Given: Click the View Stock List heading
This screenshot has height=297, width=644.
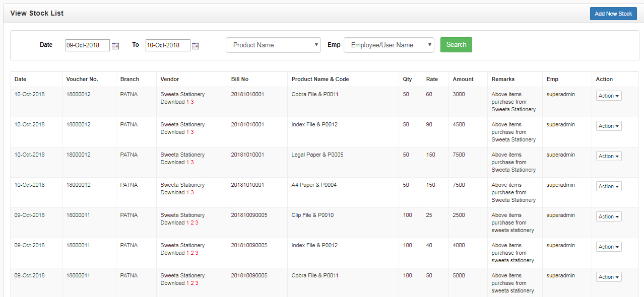Looking at the screenshot, I should tap(37, 13).
